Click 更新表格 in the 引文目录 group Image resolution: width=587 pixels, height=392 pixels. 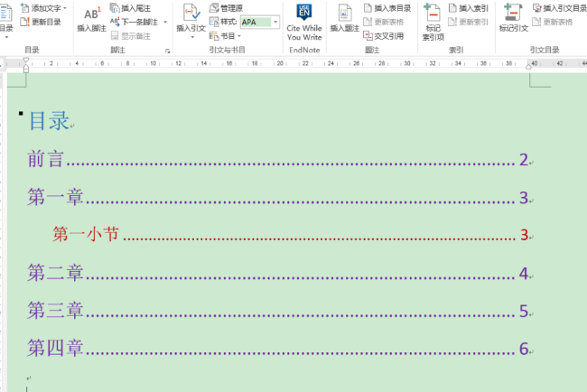tap(553, 22)
